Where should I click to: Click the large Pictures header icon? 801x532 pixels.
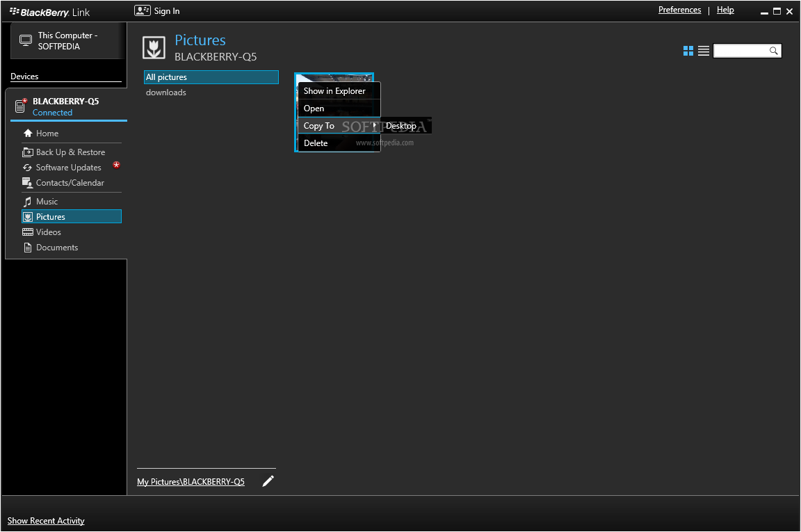click(x=154, y=48)
